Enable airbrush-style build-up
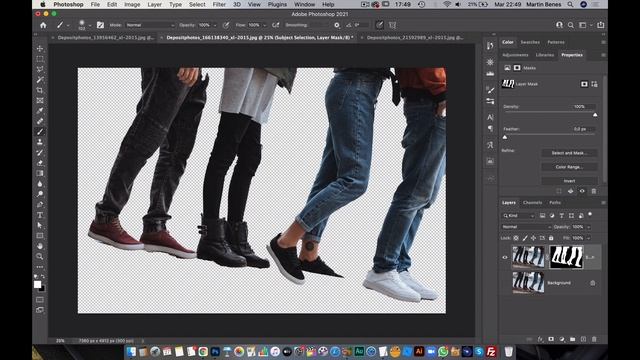 276,25
